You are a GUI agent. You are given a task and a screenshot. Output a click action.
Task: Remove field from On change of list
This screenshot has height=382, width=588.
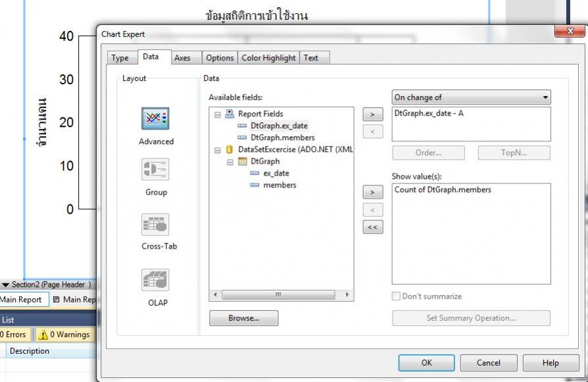click(373, 131)
